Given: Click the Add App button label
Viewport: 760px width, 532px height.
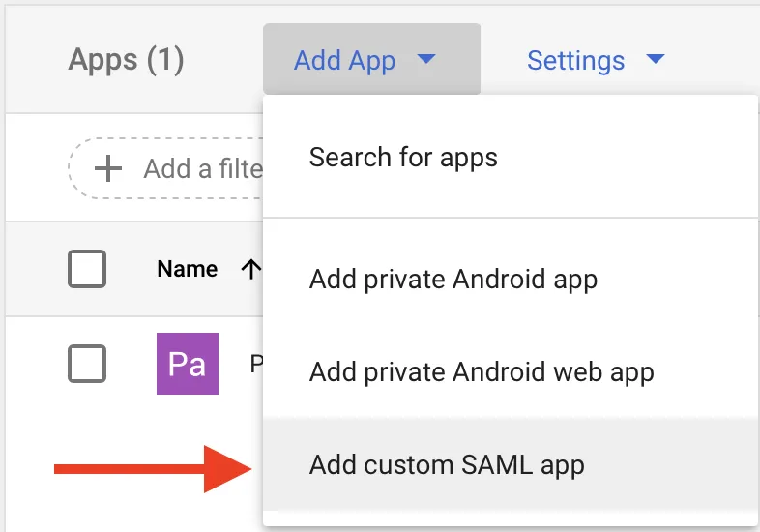Looking at the screenshot, I should point(344,60).
